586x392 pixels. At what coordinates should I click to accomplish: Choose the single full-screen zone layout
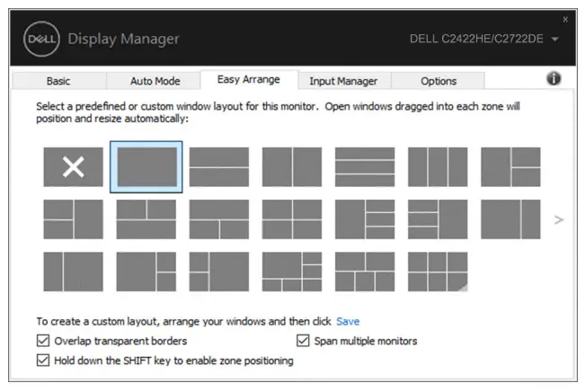point(146,166)
